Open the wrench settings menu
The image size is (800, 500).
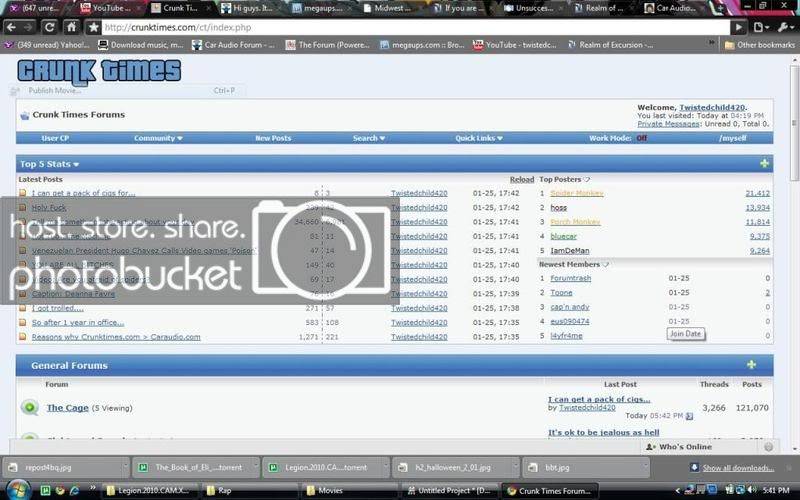pyautogui.click(x=784, y=27)
